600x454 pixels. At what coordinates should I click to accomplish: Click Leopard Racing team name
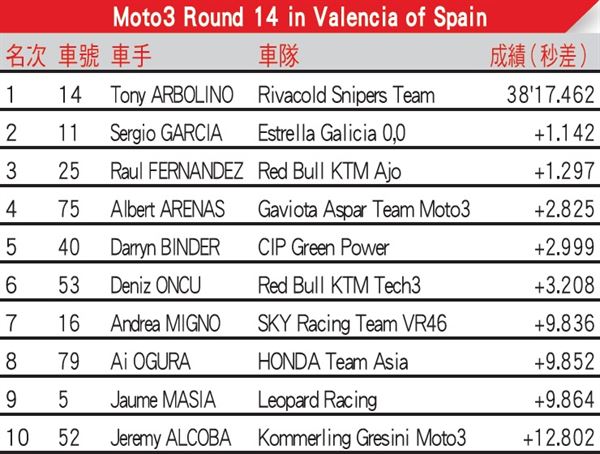318,400
